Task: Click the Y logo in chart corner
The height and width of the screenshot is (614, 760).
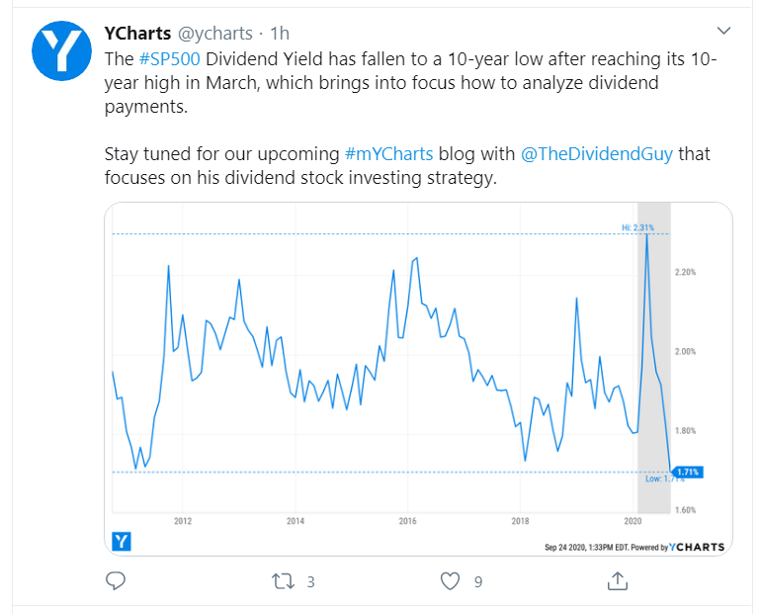Action: point(121,541)
